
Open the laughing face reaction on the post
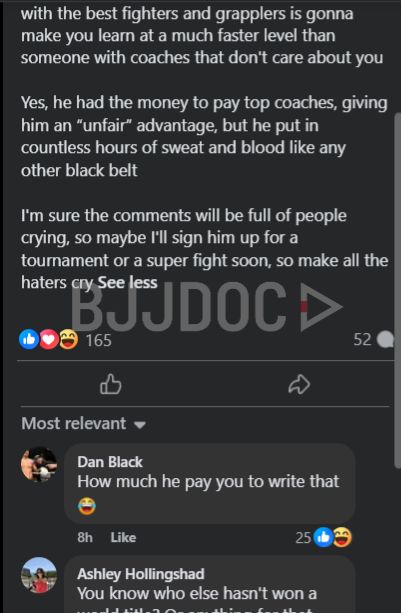click(68, 339)
